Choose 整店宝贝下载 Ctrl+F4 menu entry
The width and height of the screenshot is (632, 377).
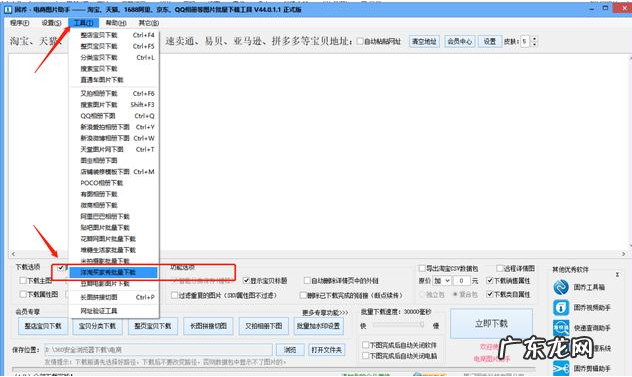pos(114,35)
